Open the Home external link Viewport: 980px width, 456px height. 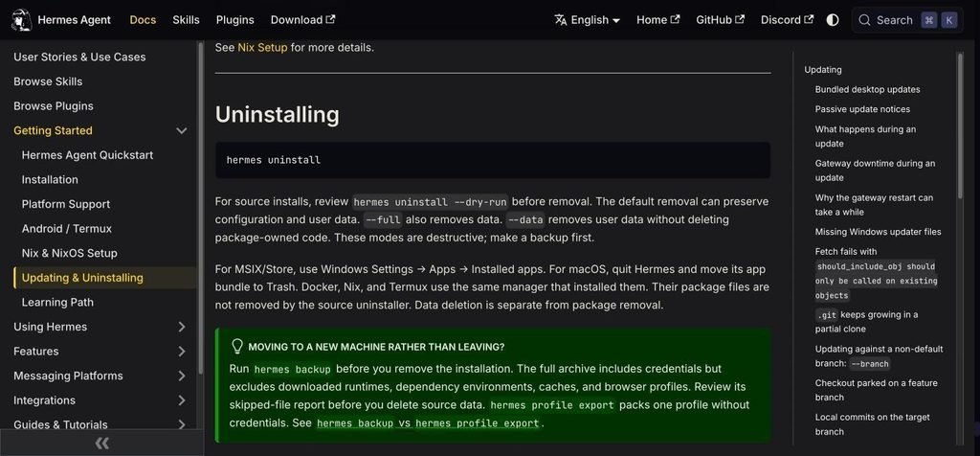[x=658, y=20]
